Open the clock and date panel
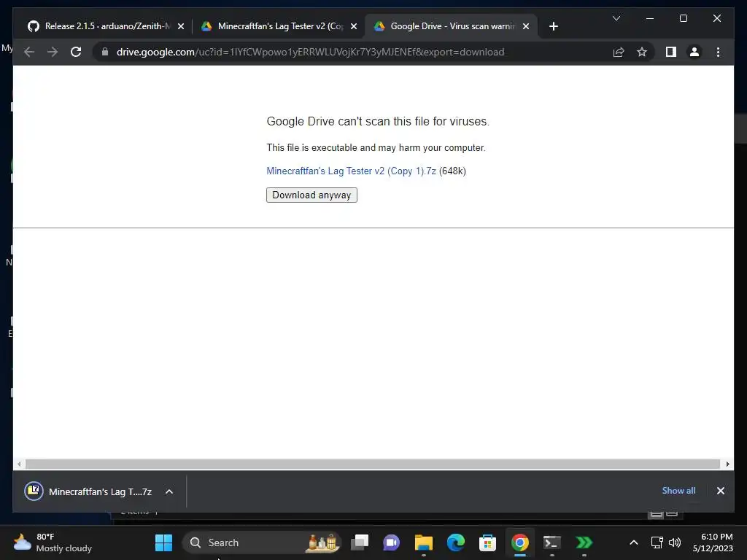 click(x=713, y=542)
